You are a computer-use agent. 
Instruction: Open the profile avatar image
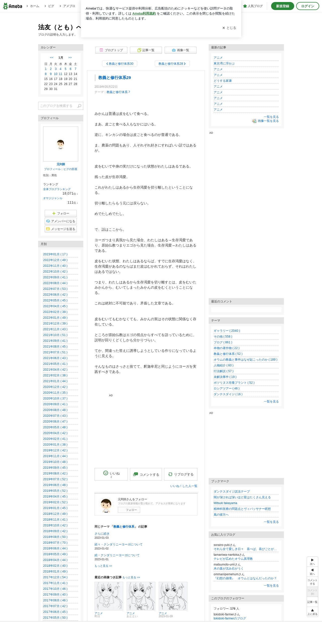[x=60, y=144]
